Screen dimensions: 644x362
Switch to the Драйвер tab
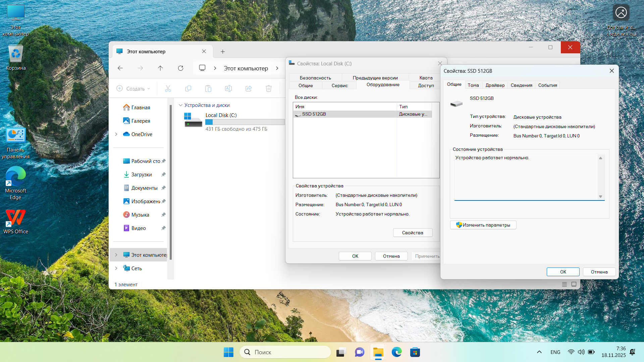point(495,85)
